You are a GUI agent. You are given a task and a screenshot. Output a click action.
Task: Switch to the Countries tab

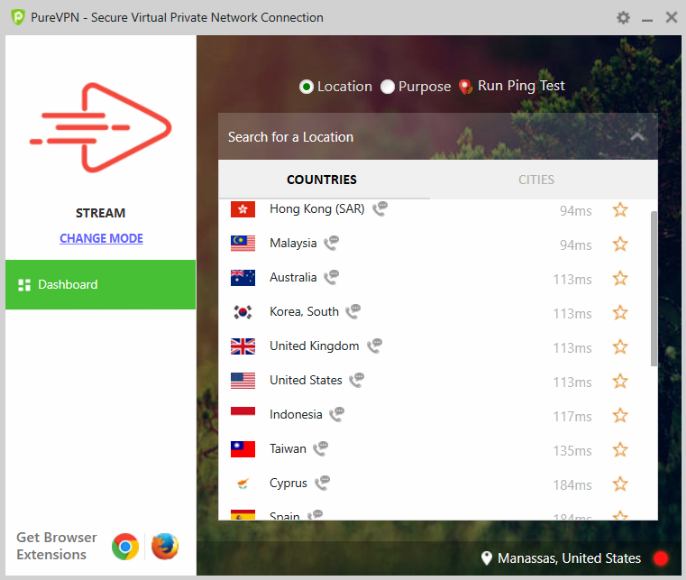(322, 179)
